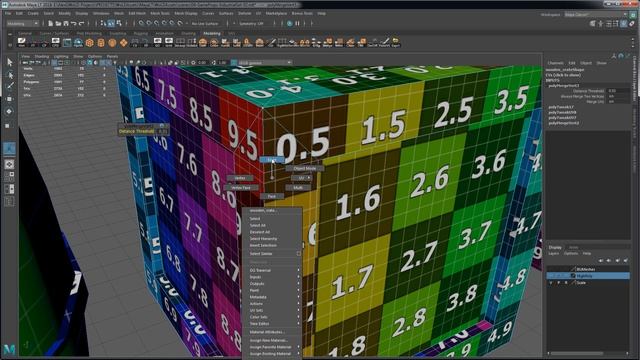Expand Assign Favorite Material submenu
This screenshot has width=640, height=360.
(x=273, y=347)
